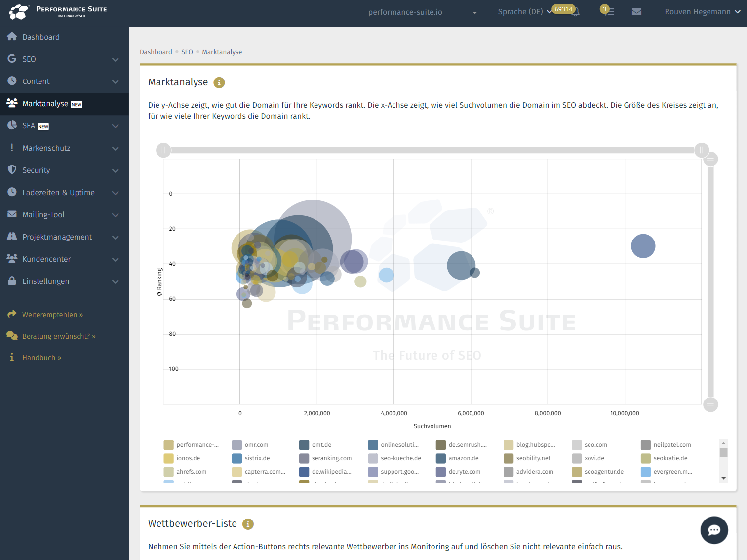747x560 pixels.
Task: Expand the Content submenu chevron
Action: pyautogui.click(x=115, y=81)
